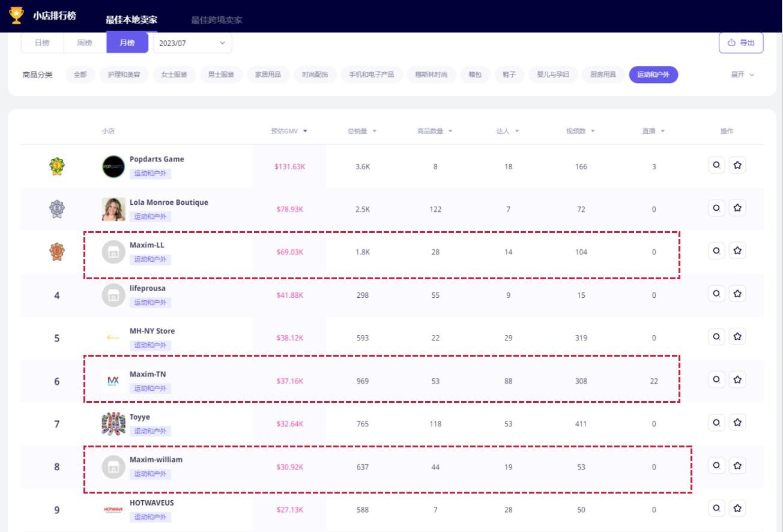Star the HOTWAVEUS shop
783x532 pixels.
click(x=737, y=509)
